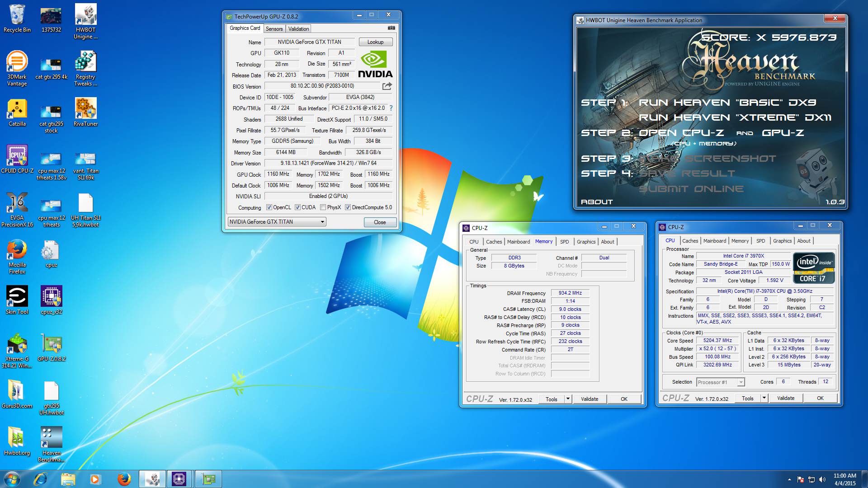The image size is (868, 488).
Task: Click Close button in GPU-Z
Action: [x=380, y=222]
